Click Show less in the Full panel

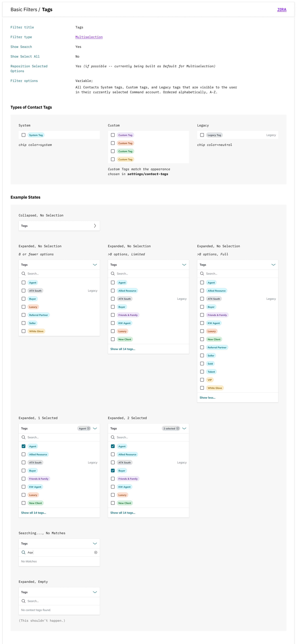[207, 398]
